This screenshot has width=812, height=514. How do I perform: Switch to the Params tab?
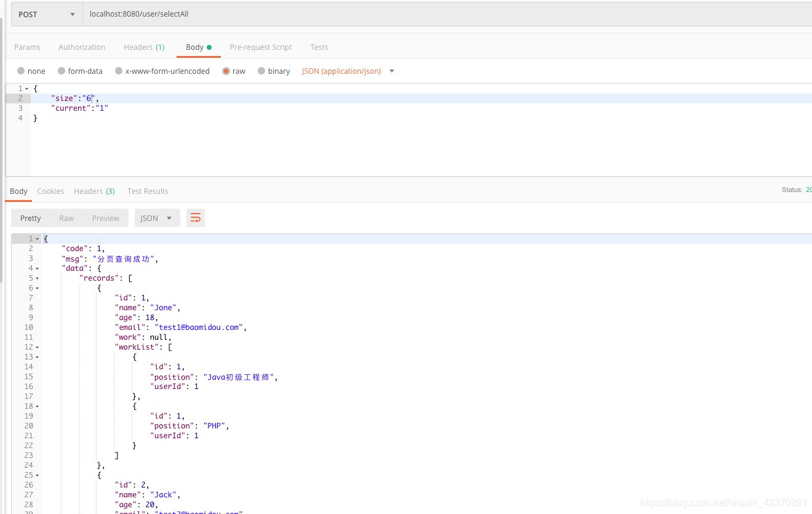27,47
